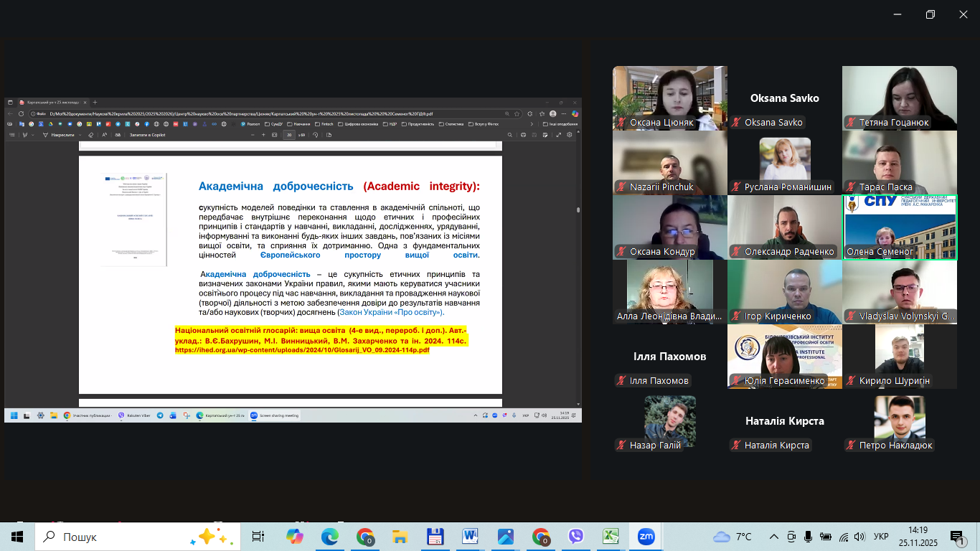Open Microsoft Edge from the taskbar
Image resolution: width=980 pixels, height=551 pixels.
click(x=329, y=537)
